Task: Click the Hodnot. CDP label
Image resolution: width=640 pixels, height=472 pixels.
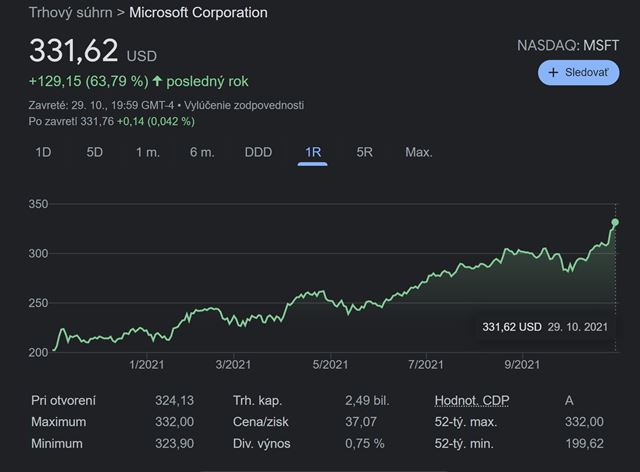Action: [472, 400]
